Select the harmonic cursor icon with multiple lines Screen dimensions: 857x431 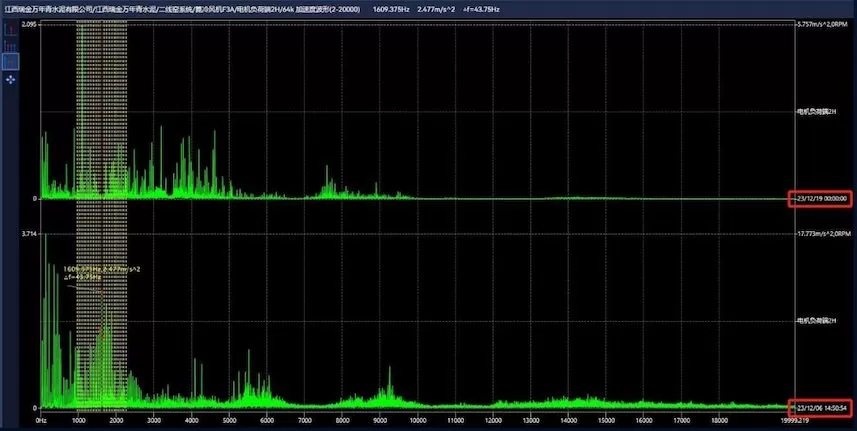pyautogui.click(x=11, y=46)
